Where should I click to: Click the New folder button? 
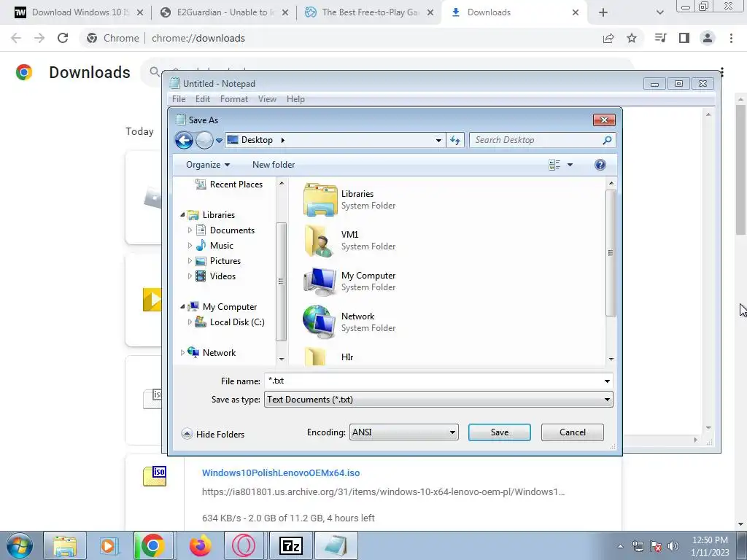tap(274, 165)
